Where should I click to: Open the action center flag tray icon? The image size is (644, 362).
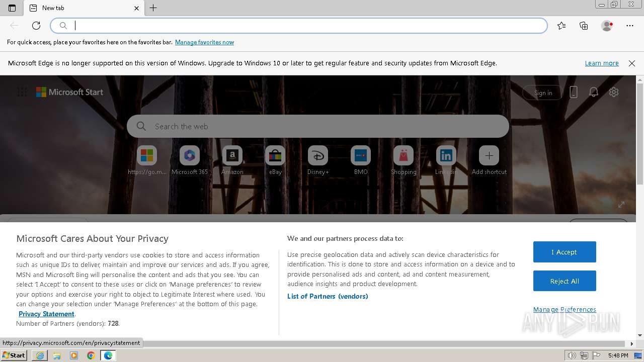pyautogui.click(x=595, y=355)
